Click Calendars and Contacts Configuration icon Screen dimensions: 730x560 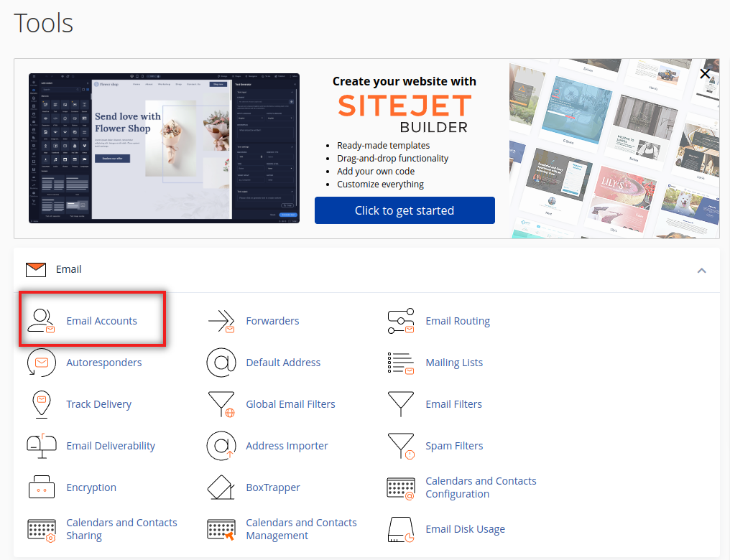pos(401,488)
